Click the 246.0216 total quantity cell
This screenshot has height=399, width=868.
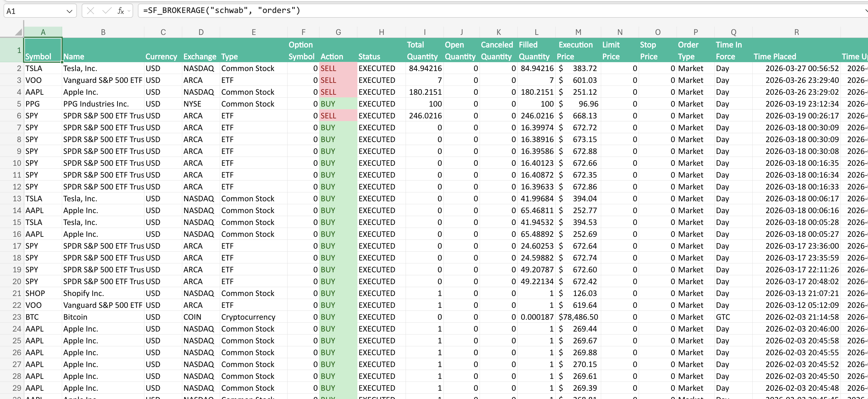(x=425, y=116)
